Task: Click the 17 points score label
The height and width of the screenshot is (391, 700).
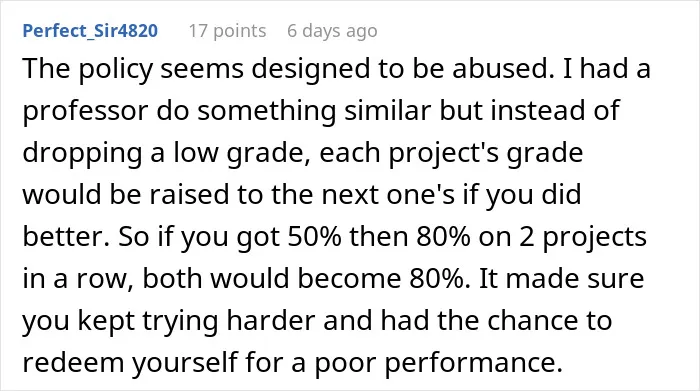Action: pyautogui.click(x=227, y=31)
